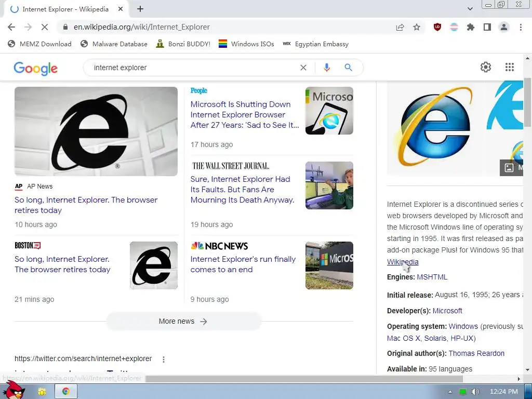
Task: Open the Egyptian Embassy bookmark
Action: (x=315, y=44)
